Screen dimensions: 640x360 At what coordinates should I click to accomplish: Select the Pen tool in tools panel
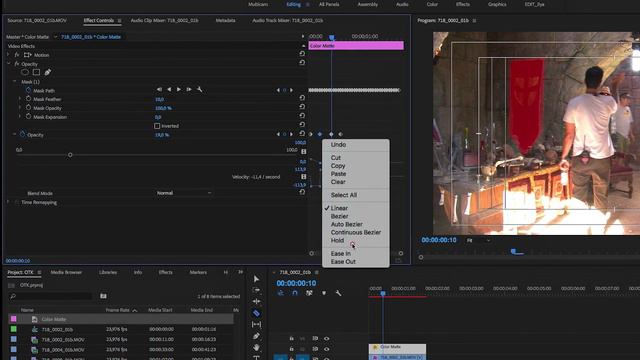pyautogui.click(x=256, y=336)
